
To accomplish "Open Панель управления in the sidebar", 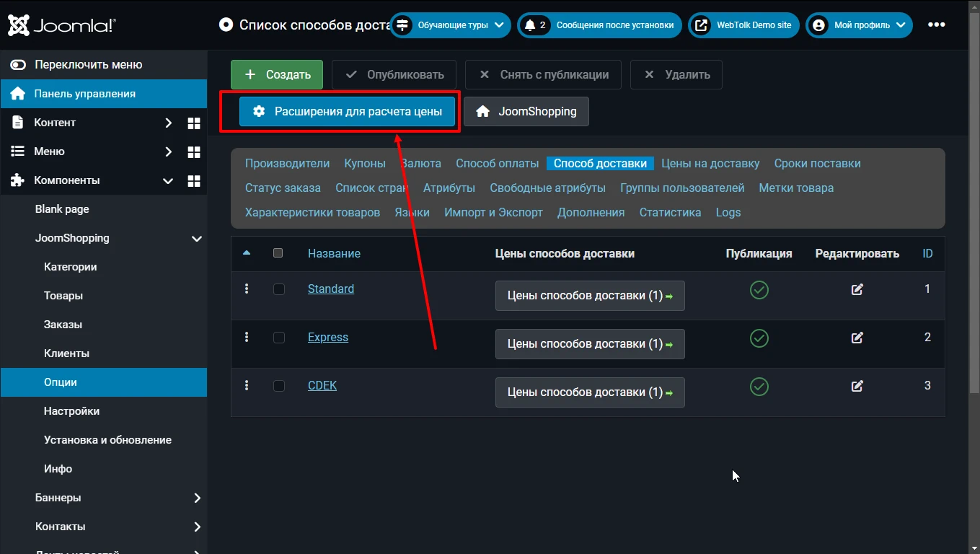I will [104, 94].
